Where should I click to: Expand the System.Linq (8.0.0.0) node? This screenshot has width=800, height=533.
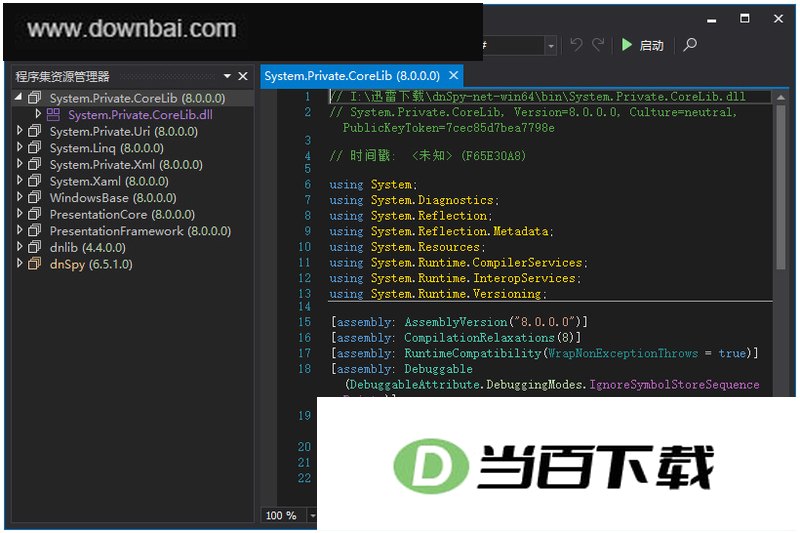point(19,147)
